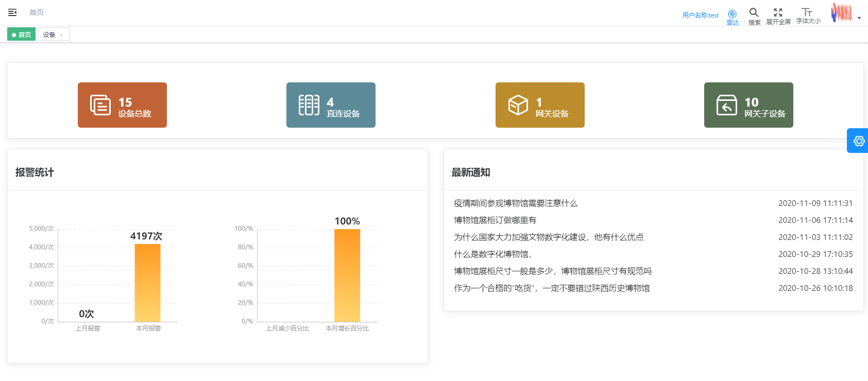Expand the user dropdown caret beside avatar
Screen dimensions: 868x381
pyautogui.click(x=859, y=18)
